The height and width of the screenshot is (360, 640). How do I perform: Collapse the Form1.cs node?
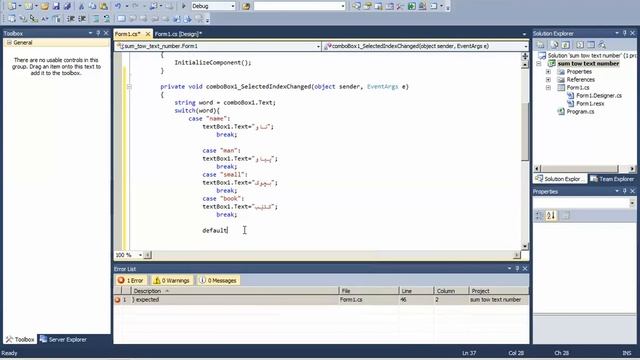pyautogui.click(x=548, y=88)
